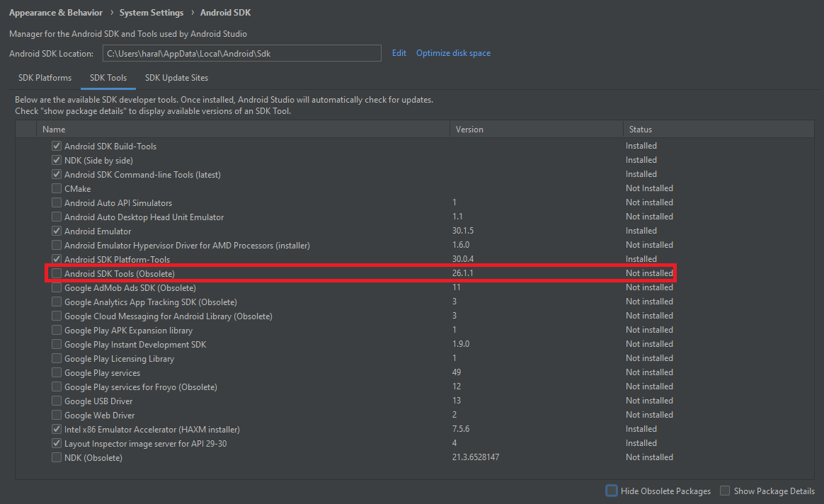Enable Show Package Details checkbox
824x504 pixels.
725,491
